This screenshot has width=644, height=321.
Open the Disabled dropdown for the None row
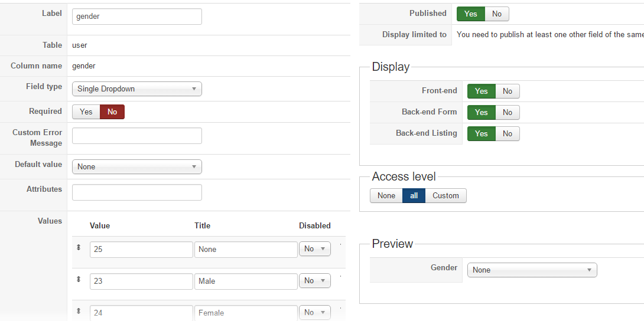coord(314,249)
